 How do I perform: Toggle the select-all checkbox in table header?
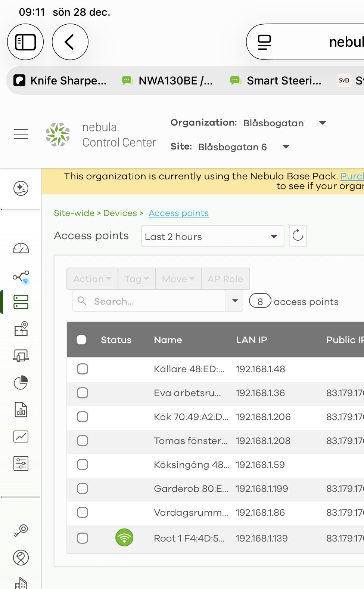pyautogui.click(x=81, y=340)
